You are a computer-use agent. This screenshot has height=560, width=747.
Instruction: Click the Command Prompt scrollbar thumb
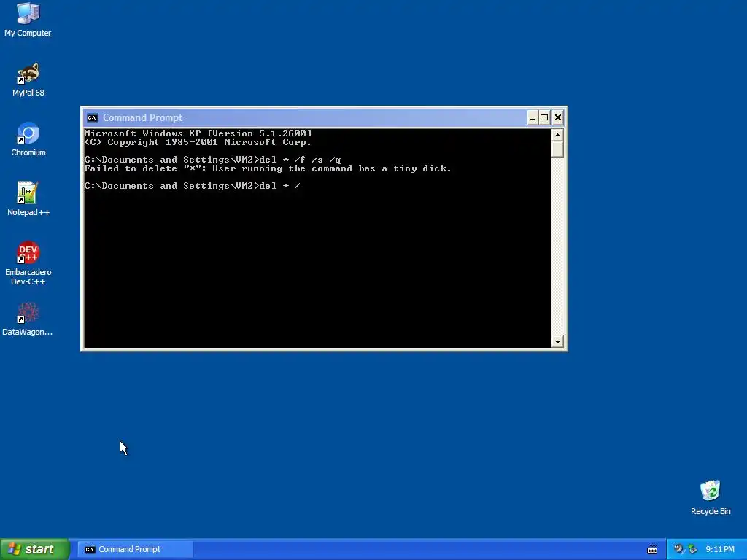(557, 149)
